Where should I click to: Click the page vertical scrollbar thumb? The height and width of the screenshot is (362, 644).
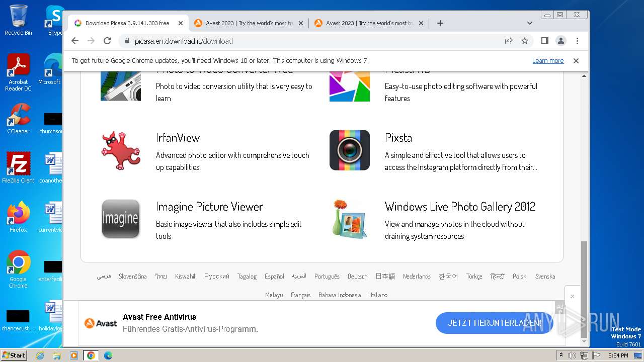(584, 289)
